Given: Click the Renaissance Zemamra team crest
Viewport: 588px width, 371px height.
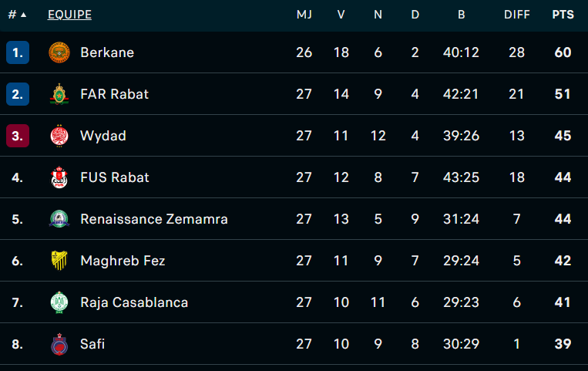Looking at the screenshot, I should pos(59,219).
